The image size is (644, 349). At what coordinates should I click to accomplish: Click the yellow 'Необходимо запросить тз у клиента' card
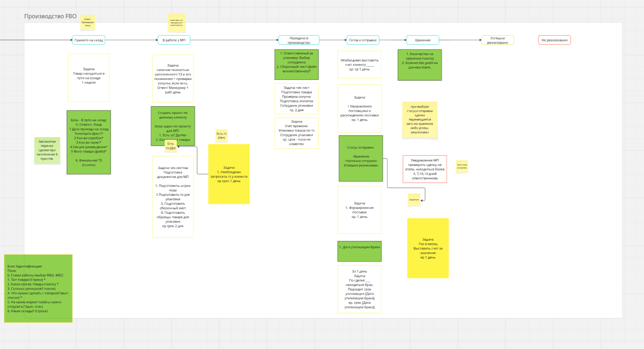point(229,174)
